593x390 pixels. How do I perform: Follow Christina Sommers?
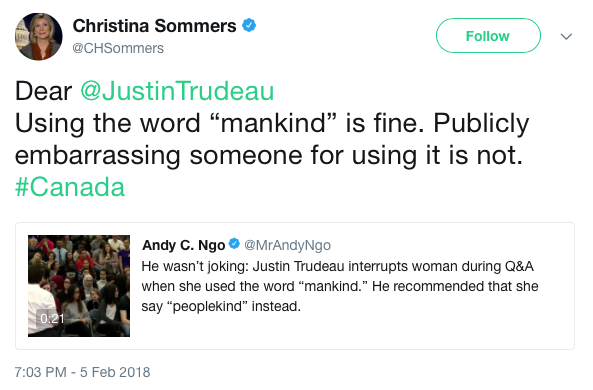tap(488, 36)
